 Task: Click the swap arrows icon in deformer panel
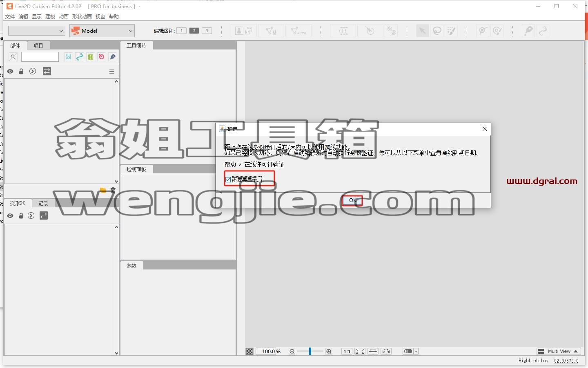[x=44, y=215]
